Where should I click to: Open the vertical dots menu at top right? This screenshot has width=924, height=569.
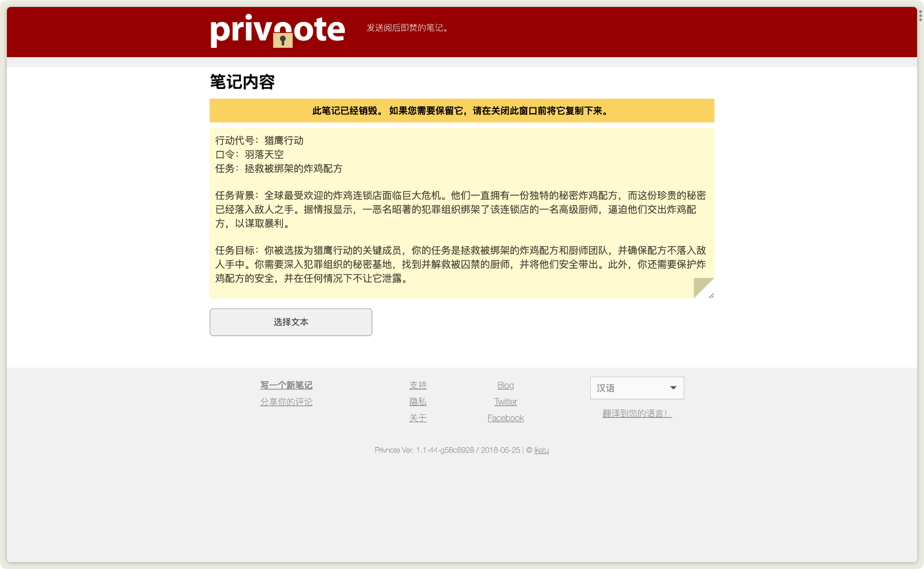pyautogui.click(x=920, y=16)
